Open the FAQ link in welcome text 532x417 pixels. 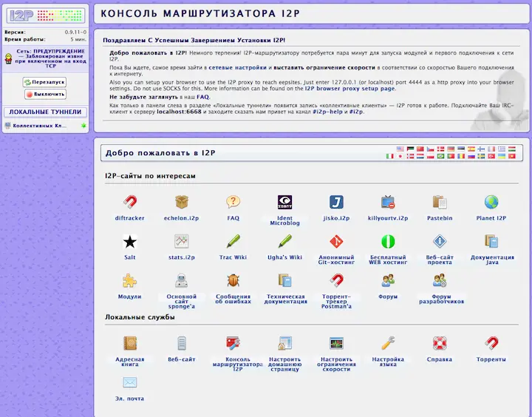[203, 97]
